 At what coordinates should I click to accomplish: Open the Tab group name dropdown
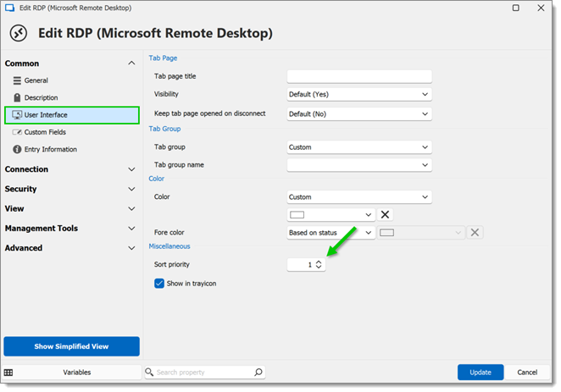tap(359, 165)
